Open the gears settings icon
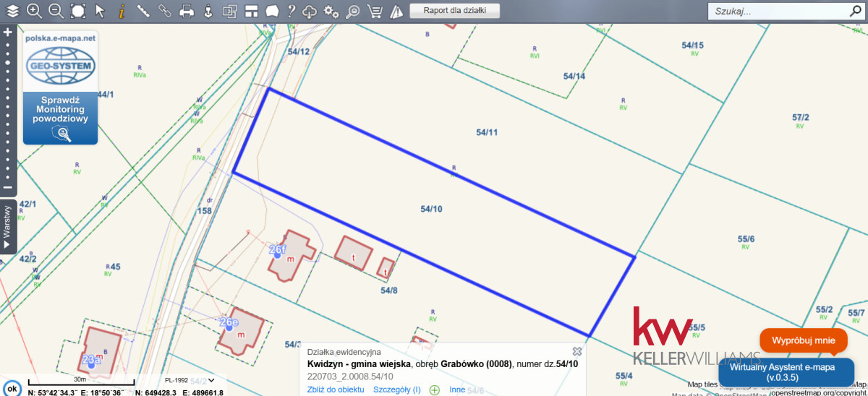Image resolution: width=868 pixels, height=396 pixels. click(331, 11)
